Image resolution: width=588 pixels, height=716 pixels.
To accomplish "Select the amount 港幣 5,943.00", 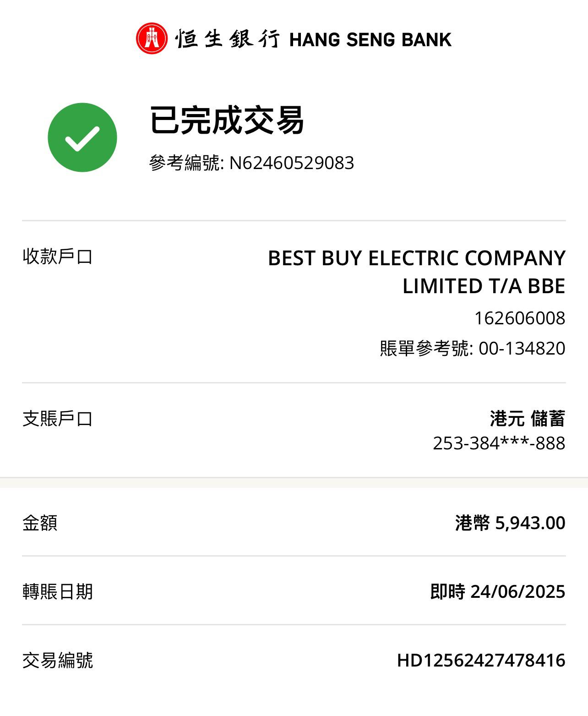I will pos(510,523).
